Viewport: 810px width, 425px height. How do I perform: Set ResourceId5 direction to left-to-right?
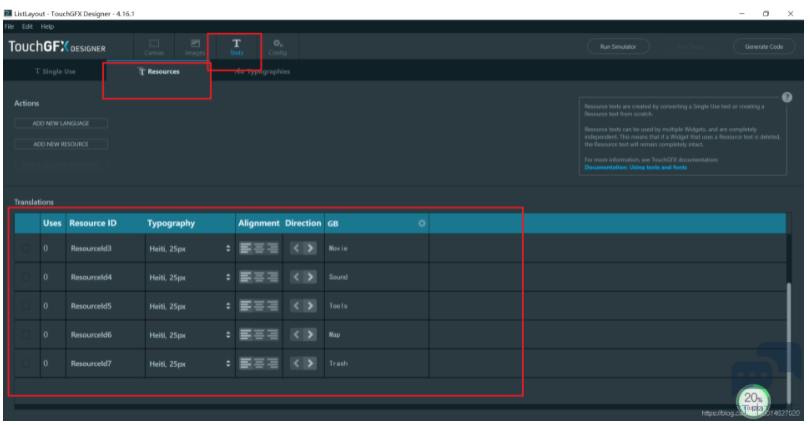point(310,306)
